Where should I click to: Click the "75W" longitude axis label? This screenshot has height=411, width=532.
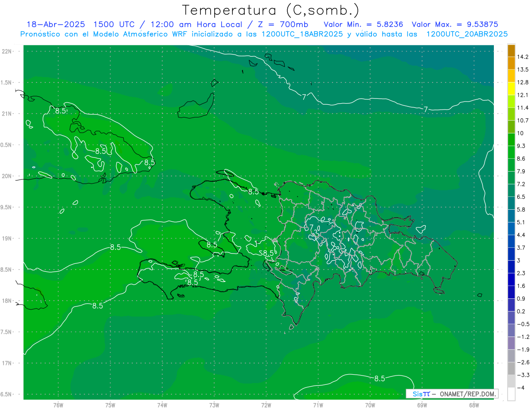(x=110, y=405)
